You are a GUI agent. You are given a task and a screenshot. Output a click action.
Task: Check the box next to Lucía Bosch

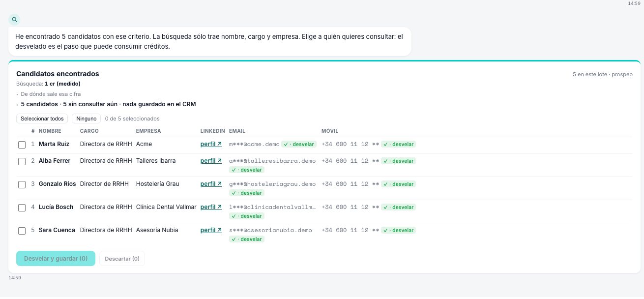click(x=22, y=208)
